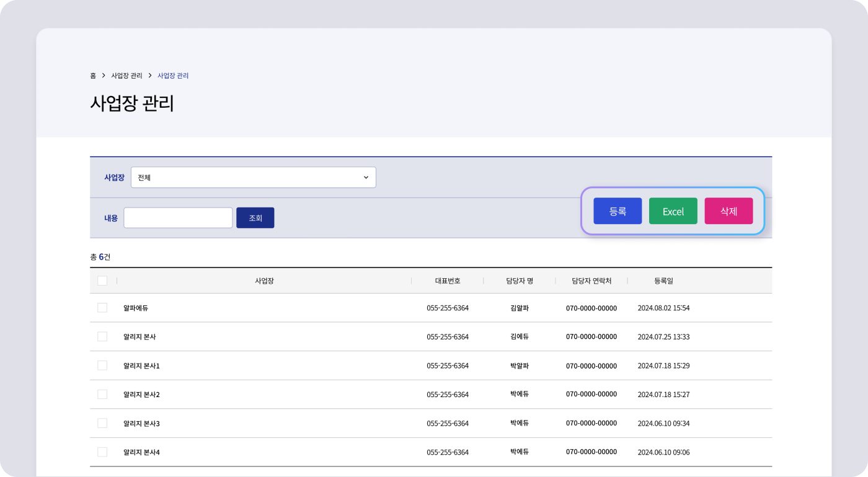Mark the checkbox beside 알리지 본사3

[x=102, y=423]
